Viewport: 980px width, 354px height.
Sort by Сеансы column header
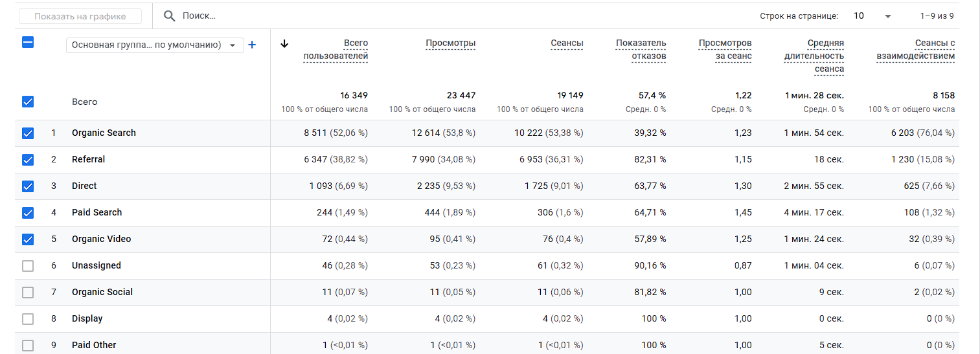click(567, 43)
